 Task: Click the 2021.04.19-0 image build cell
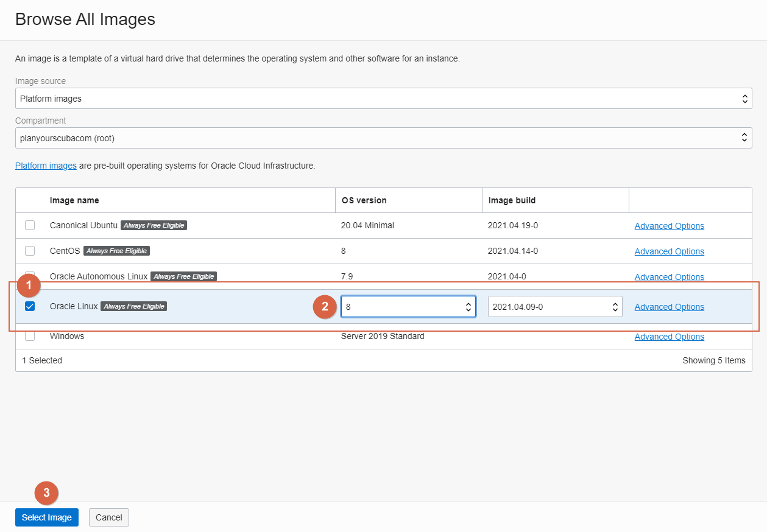pos(513,225)
